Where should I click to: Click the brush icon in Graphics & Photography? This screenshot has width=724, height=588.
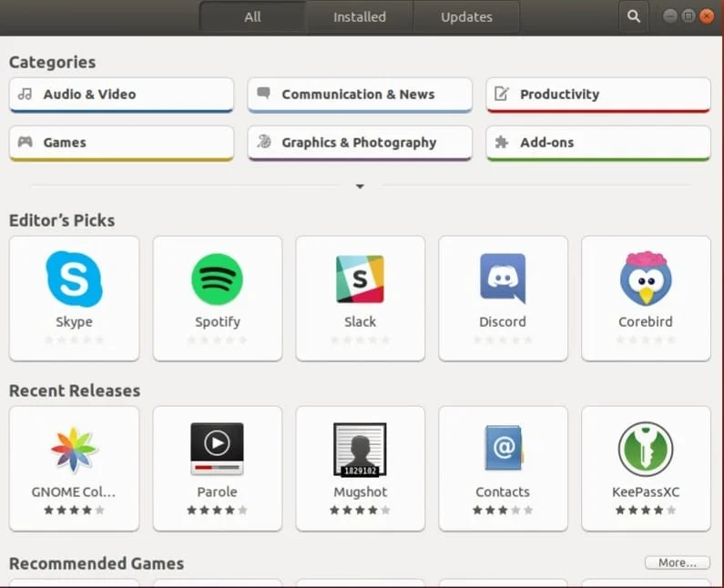click(x=264, y=141)
